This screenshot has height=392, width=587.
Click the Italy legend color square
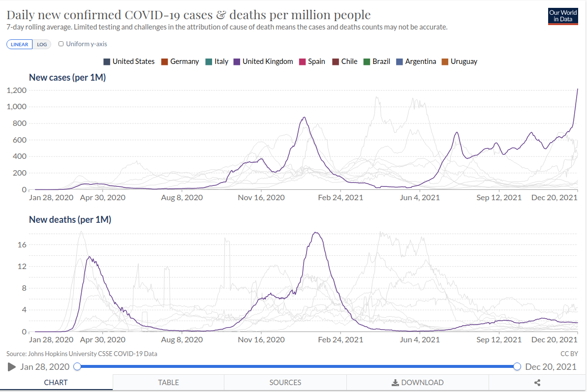[209, 61]
